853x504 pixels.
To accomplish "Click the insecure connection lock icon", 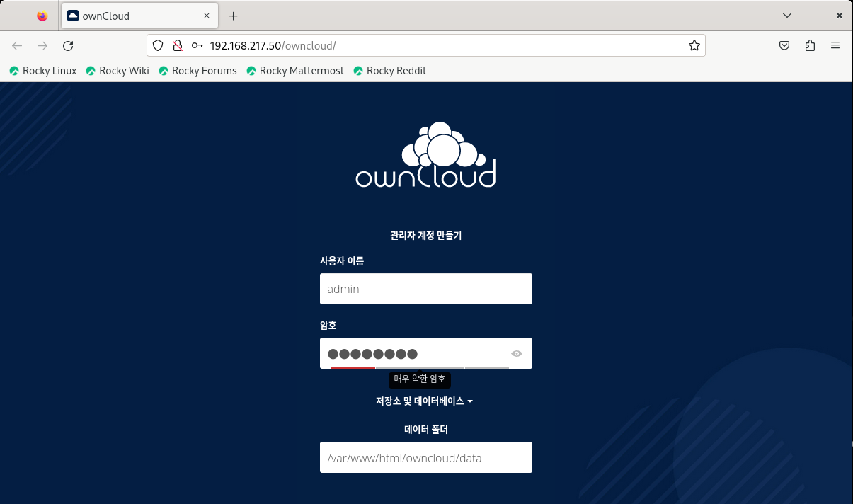I will [178, 45].
